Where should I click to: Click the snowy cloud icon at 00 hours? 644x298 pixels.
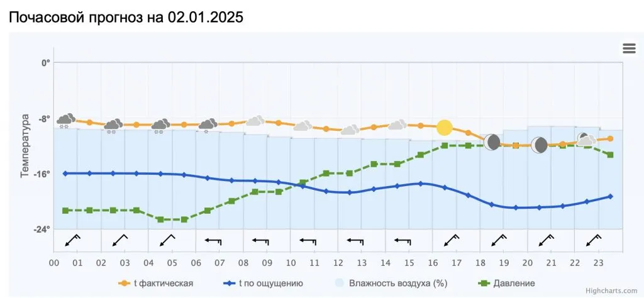click(x=66, y=120)
